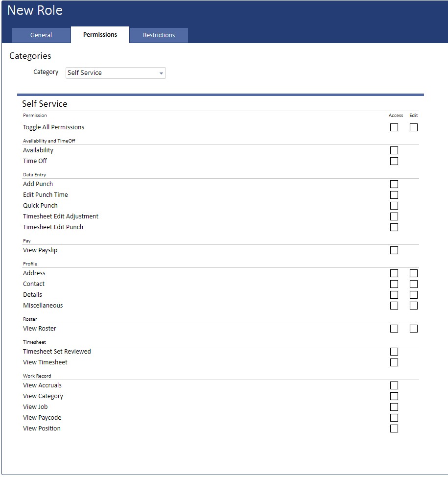
Task: Enable Access for Time Off
Action: [394, 161]
